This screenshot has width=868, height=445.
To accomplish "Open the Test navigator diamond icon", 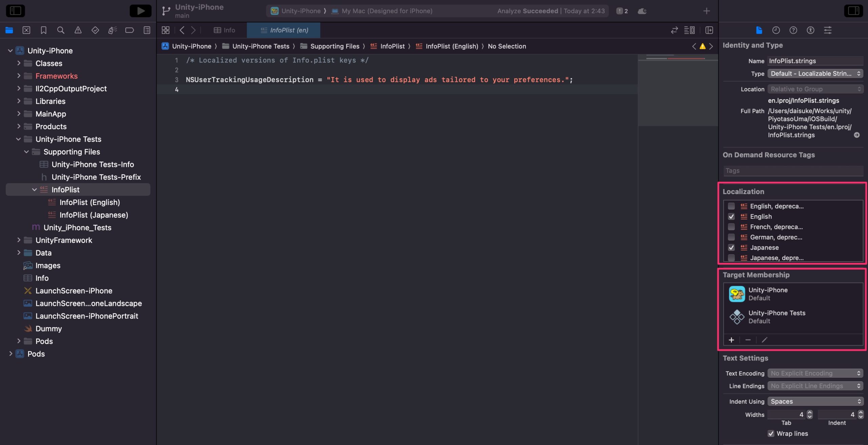I will click(x=95, y=30).
